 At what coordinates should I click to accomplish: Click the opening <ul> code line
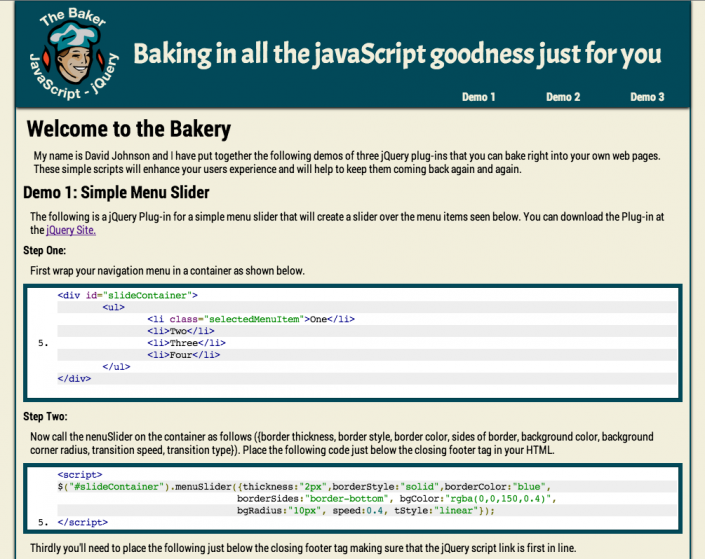114,307
